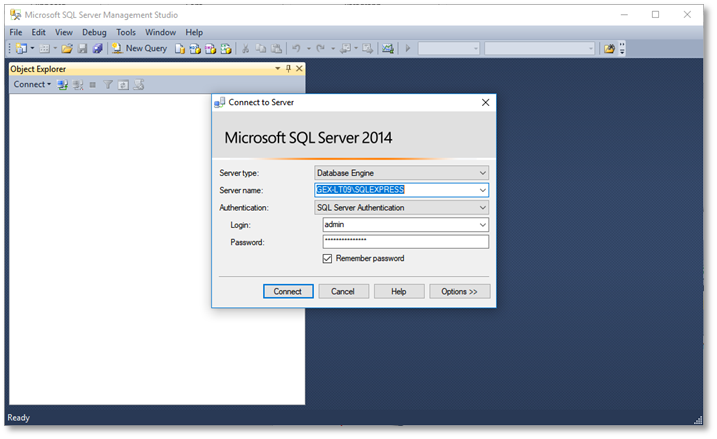This screenshot has width=717, height=439.
Task: Click the Analysis Services MDX Query icon
Action: tap(195, 48)
